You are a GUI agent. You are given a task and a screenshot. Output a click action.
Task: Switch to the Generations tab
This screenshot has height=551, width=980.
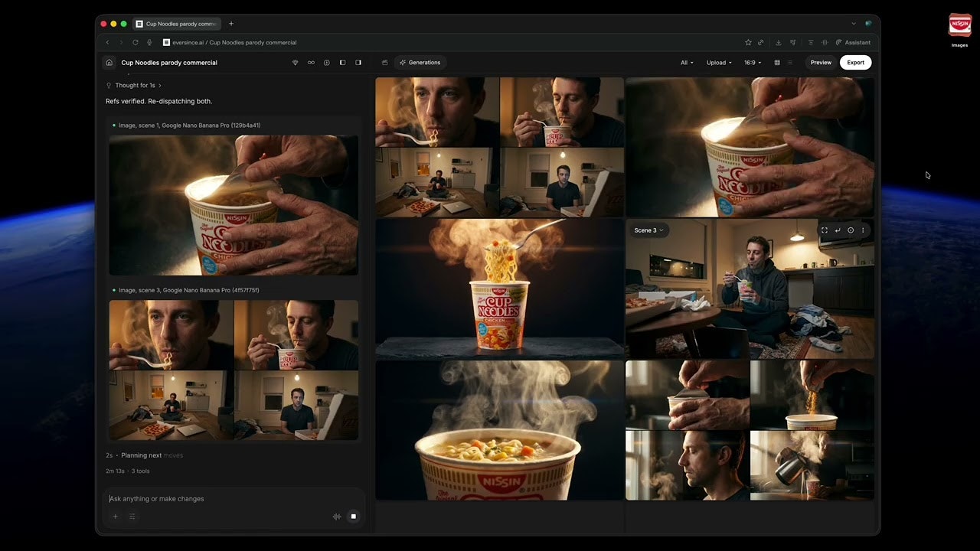420,63
